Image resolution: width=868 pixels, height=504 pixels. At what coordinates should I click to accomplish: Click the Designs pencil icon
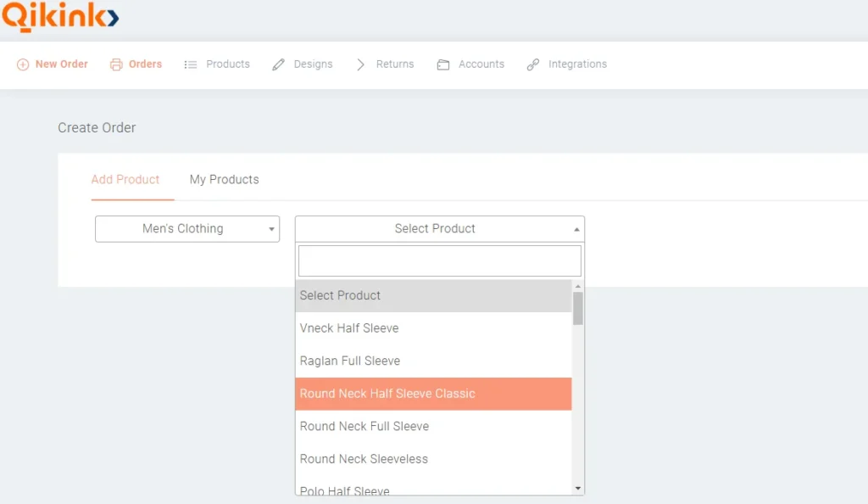(277, 64)
